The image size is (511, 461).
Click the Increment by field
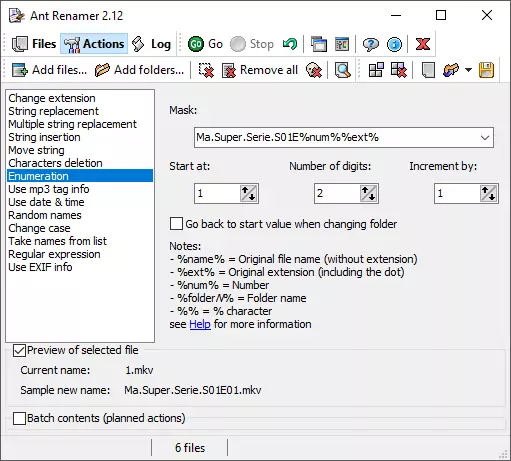tap(457, 193)
